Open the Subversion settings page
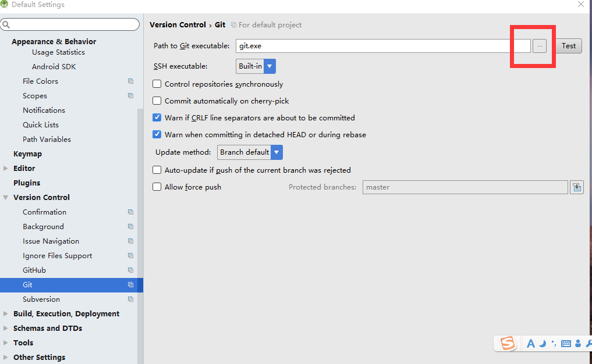The height and width of the screenshot is (364, 592). click(x=41, y=299)
